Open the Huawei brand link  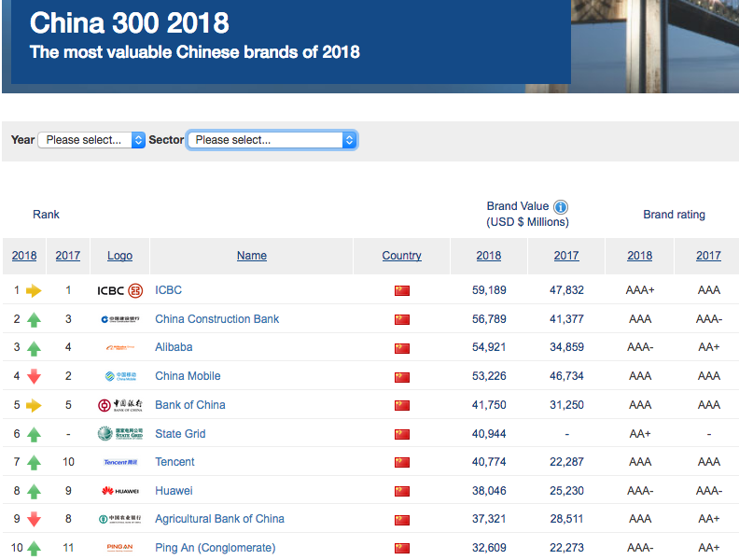point(174,491)
